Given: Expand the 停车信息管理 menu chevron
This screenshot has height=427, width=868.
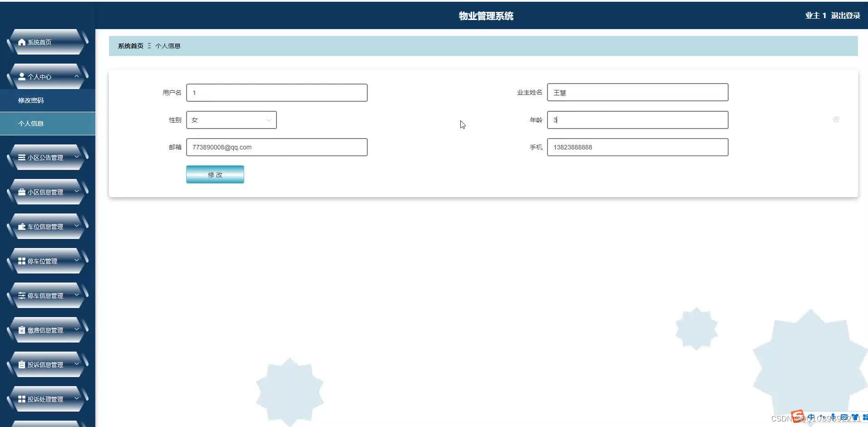Looking at the screenshot, I should click(77, 295).
